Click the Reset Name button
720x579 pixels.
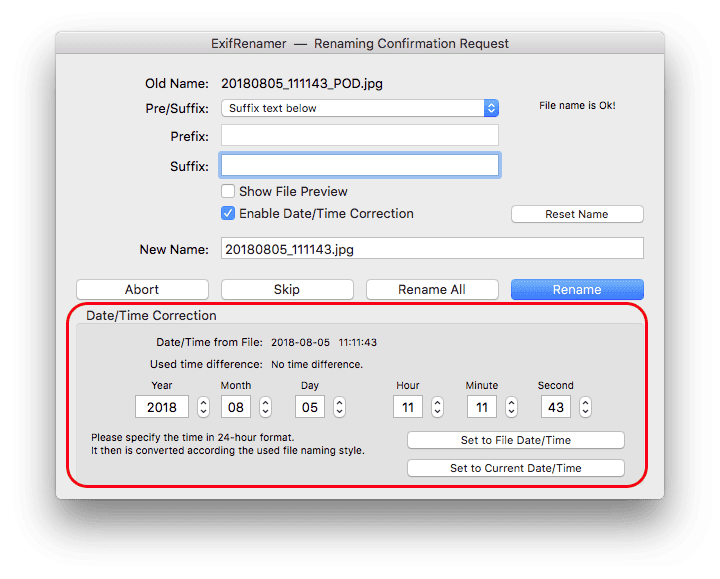click(577, 214)
